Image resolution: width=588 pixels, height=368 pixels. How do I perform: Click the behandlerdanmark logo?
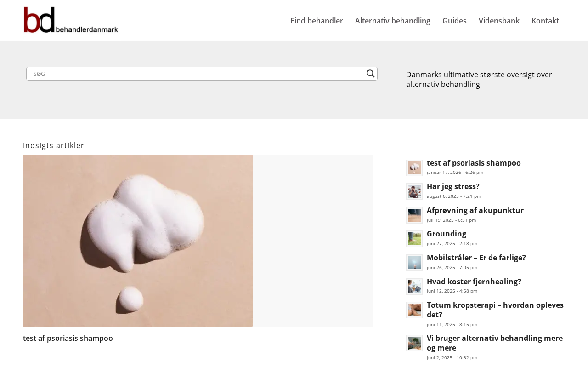tap(71, 20)
